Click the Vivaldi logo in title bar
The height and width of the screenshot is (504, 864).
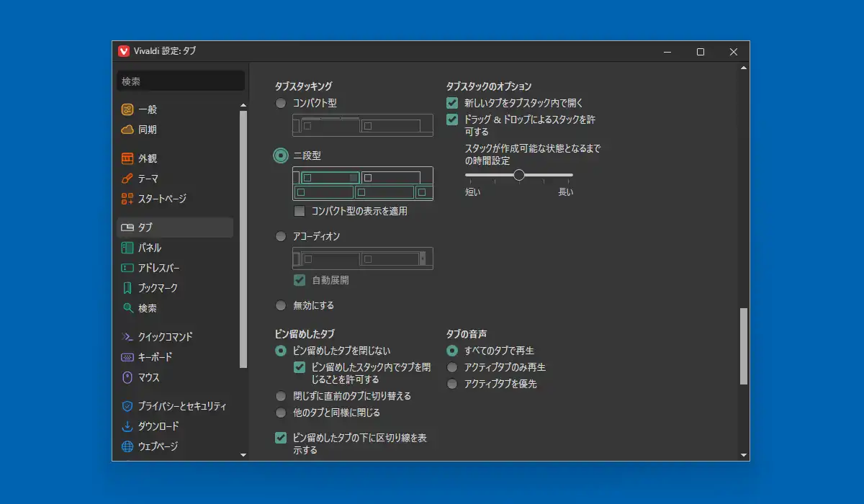[124, 51]
